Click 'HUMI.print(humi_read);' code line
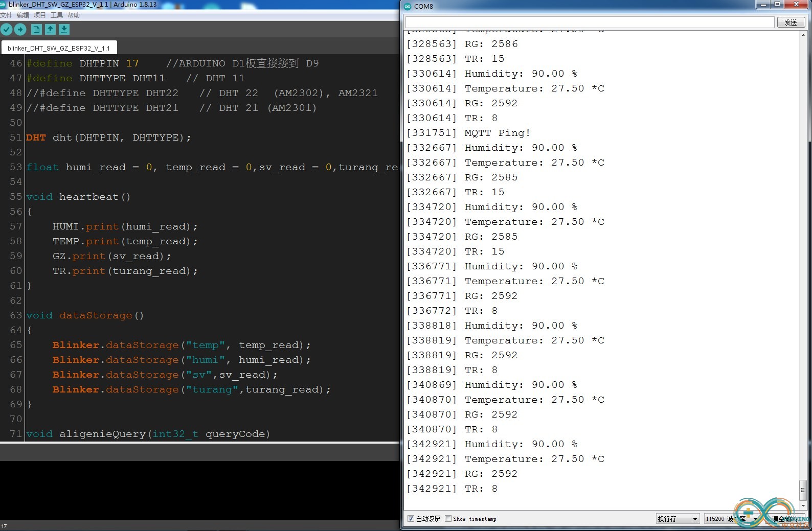The height and width of the screenshot is (531, 812). pos(125,226)
